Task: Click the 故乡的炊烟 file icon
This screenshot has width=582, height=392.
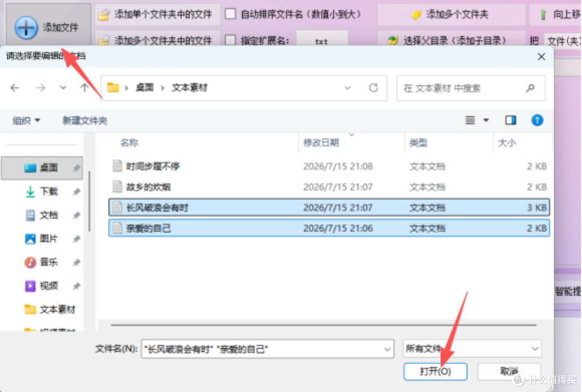Action: click(117, 186)
